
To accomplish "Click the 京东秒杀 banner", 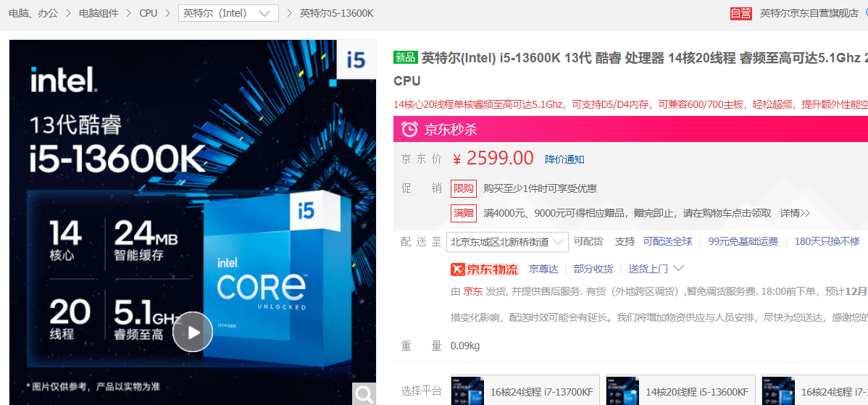I will [630, 130].
